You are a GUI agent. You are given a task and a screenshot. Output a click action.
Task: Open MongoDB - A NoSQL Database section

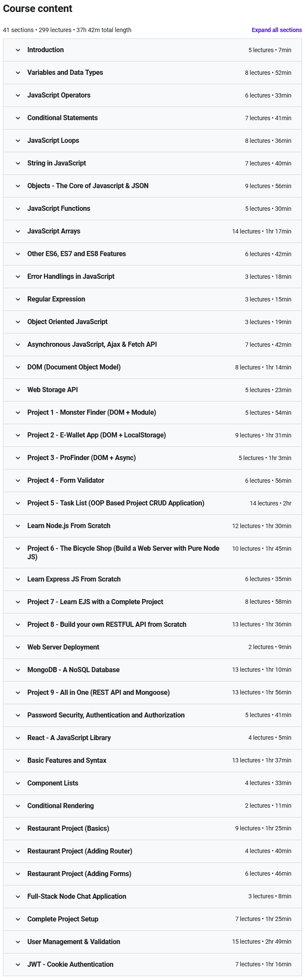coord(73,670)
